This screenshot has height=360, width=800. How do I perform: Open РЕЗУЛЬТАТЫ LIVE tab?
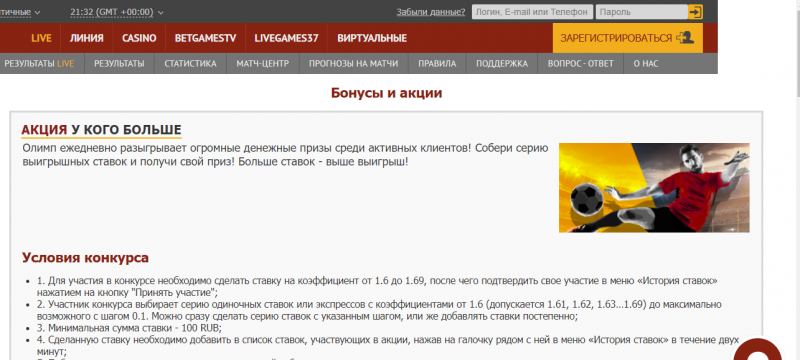[x=39, y=64]
